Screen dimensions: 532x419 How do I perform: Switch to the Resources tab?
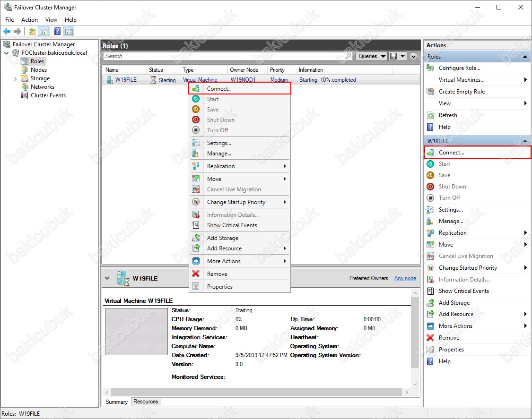click(146, 402)
